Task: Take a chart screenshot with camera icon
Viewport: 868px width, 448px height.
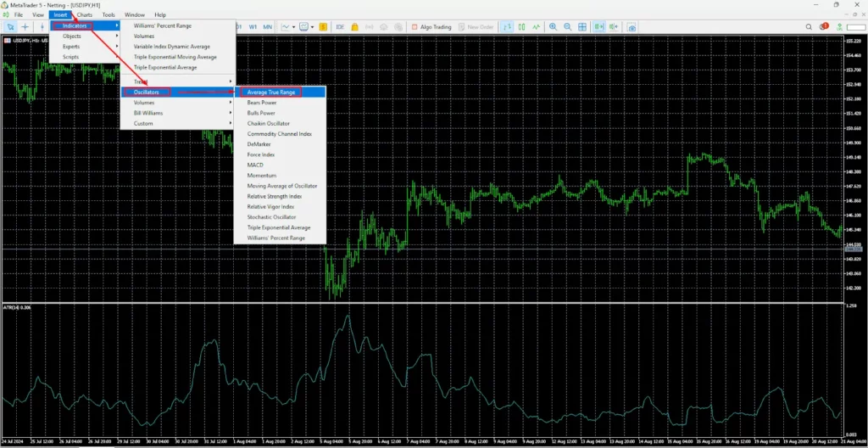Action: [632, 26]
